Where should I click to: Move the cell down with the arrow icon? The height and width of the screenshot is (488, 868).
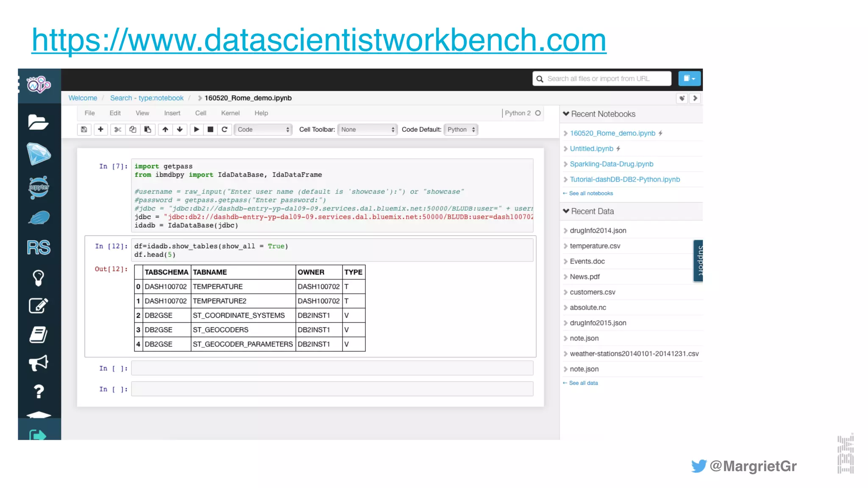(x=180, y=130)
